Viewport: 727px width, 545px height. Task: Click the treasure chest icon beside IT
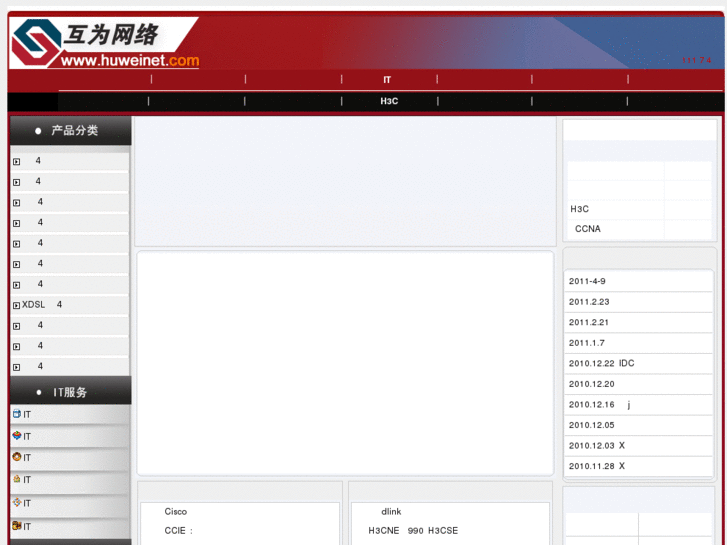[x=17, y=525]
